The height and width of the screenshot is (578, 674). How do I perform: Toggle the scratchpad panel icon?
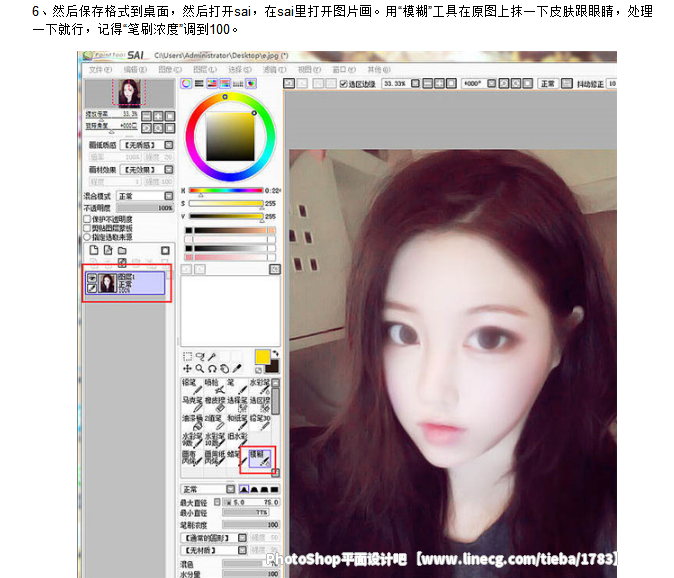(x=251, y=83)
